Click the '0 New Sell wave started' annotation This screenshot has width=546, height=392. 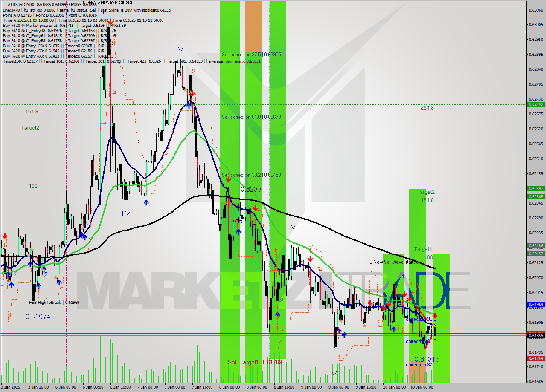pyautogui.click(x=394, y=262)
